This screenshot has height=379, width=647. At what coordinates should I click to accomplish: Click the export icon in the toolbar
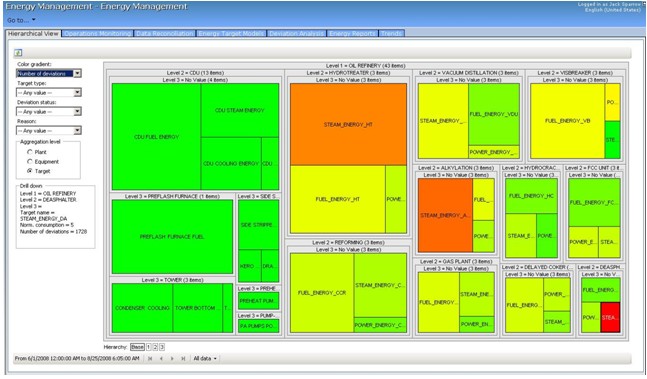[18, 52]
